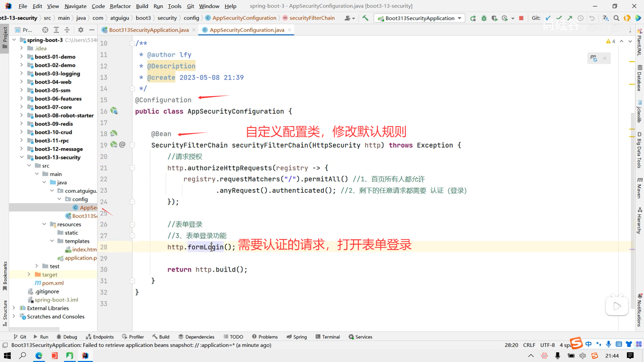Open the Refactor menu
The image size is (644, 362).
pos(120,6)
